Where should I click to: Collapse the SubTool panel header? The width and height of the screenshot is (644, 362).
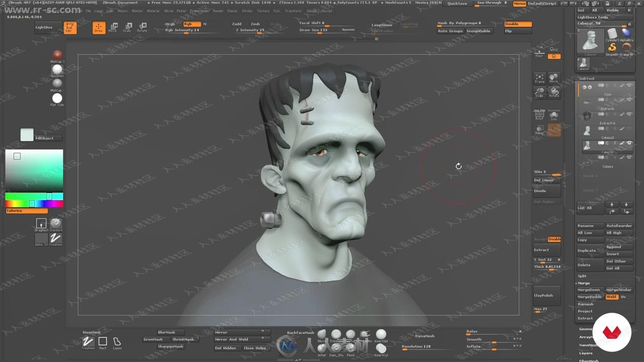[x=587, y=78]
